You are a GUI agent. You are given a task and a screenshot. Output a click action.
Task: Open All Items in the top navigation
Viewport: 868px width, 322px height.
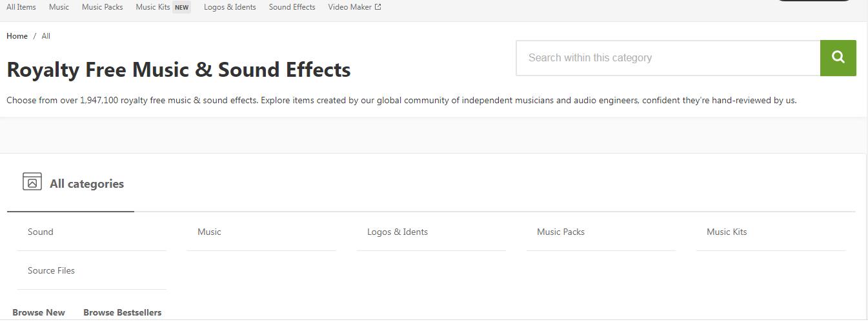(x=21, y=7)
